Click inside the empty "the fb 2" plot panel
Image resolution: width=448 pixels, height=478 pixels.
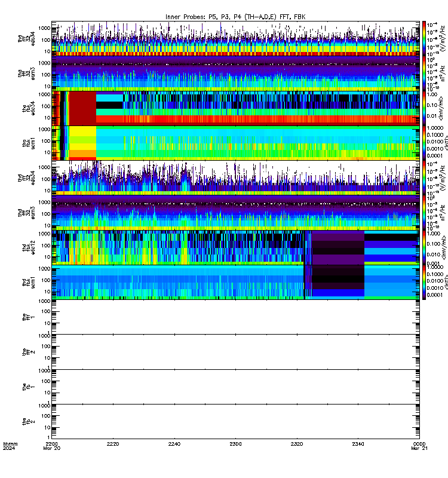235,422
